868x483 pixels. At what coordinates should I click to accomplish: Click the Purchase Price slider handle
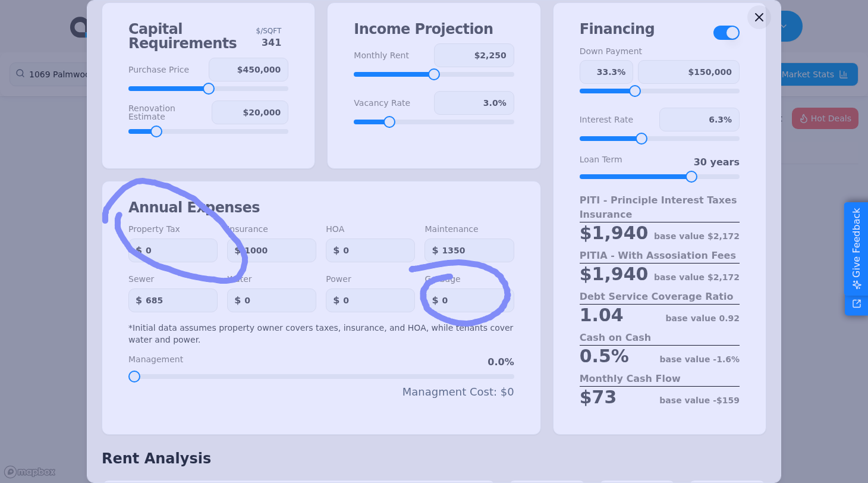coord(209,89)
